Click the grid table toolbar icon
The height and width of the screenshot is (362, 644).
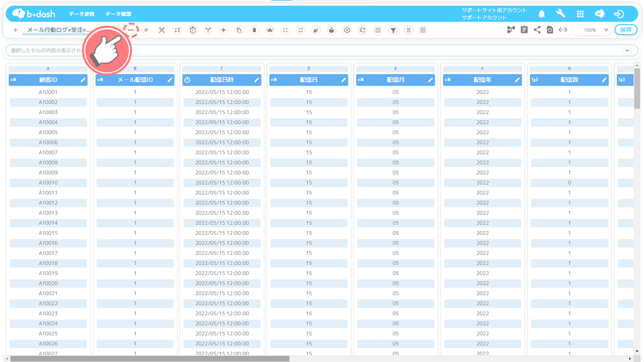423,30
